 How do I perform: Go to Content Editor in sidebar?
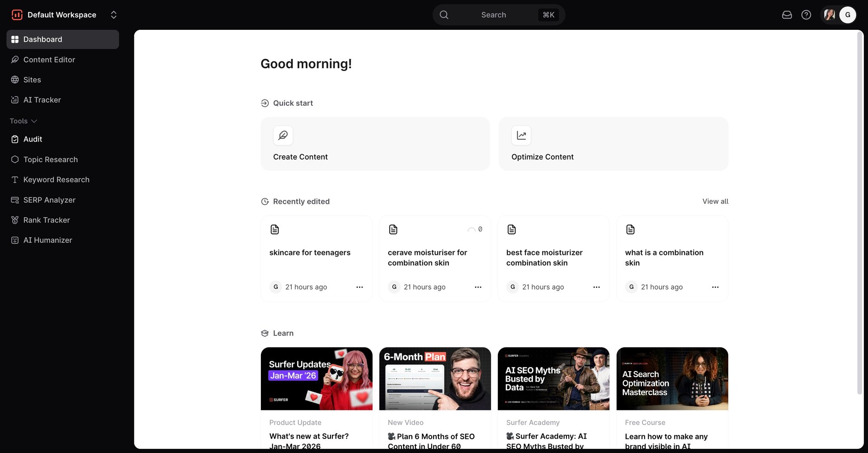(49, 60)
